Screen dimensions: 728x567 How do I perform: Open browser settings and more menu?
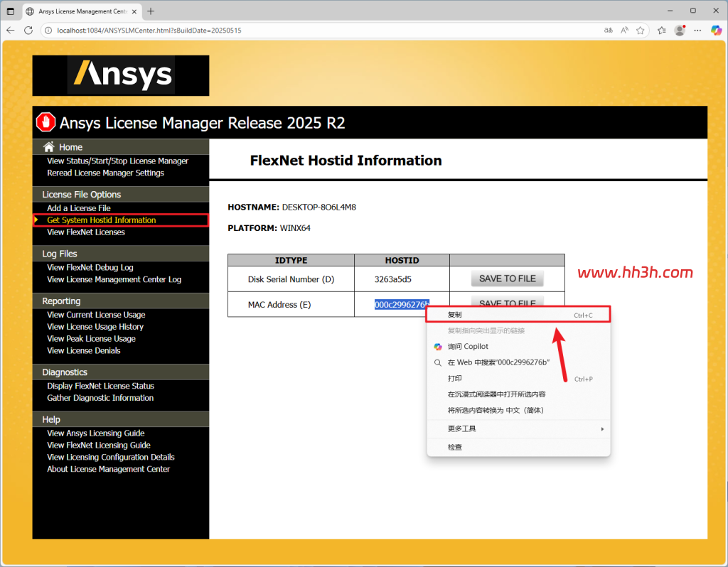click(697, 31)
